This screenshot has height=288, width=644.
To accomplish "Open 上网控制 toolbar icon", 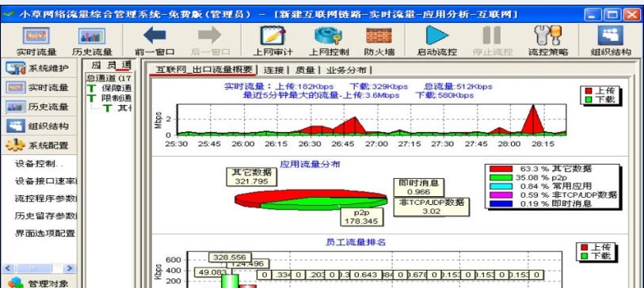I will (329, 41).
